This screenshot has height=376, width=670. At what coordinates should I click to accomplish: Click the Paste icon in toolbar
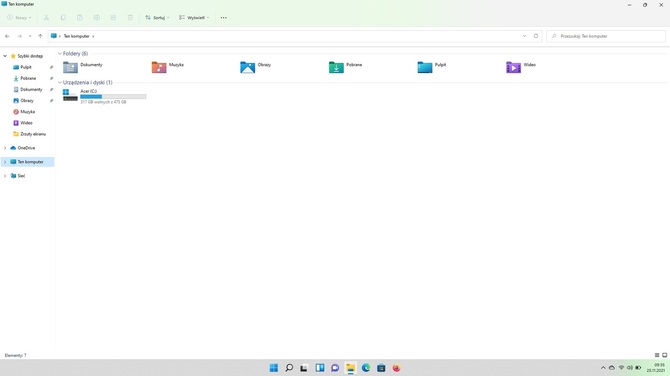pyautogui.click(x=80, y=18)
